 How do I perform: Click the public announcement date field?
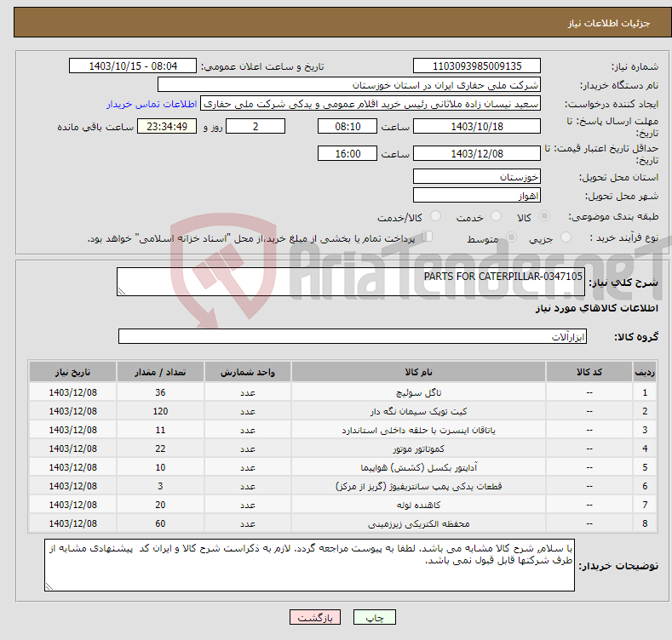click(x=133, y=66)
